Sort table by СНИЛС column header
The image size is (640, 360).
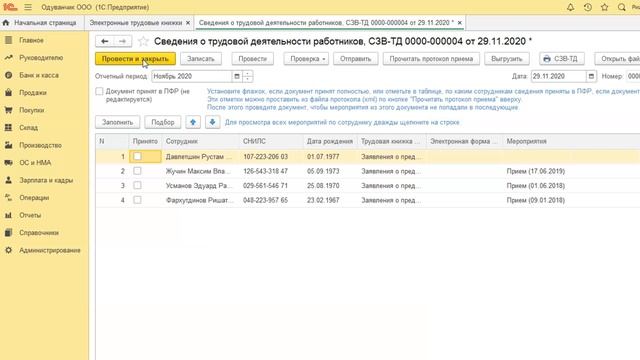[x=271, y=141]
